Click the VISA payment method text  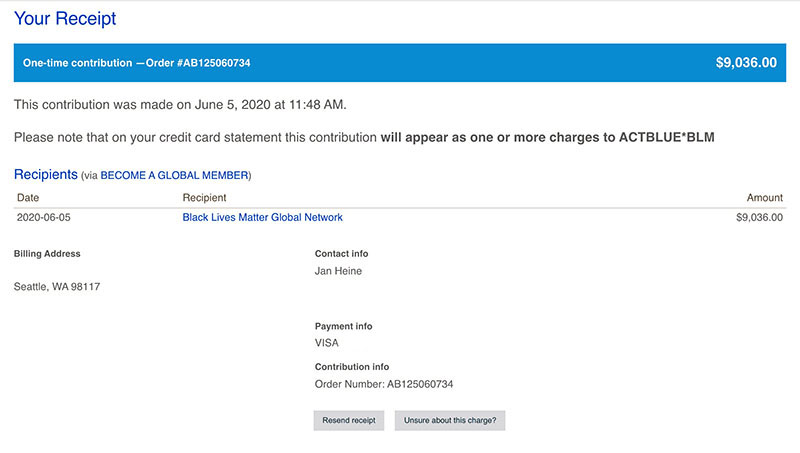click(x=327, y=343)
